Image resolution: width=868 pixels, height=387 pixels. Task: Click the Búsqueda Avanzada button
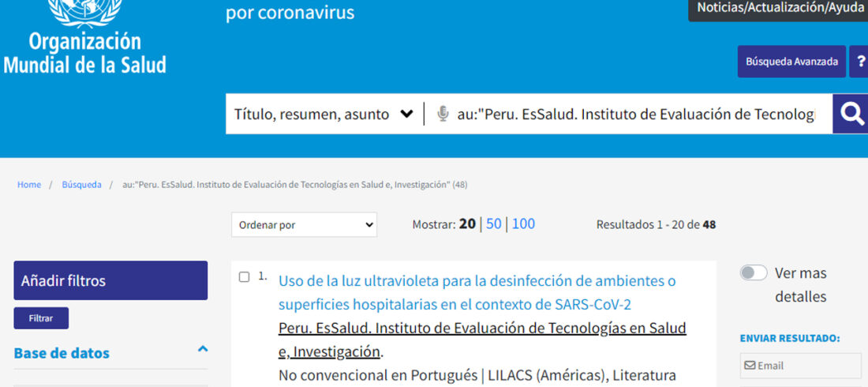pos(791,62)
